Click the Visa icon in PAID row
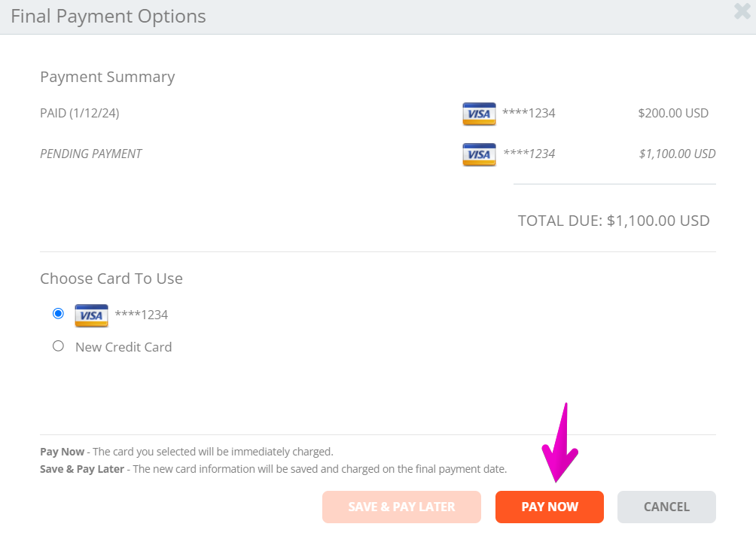 [479, 114]
